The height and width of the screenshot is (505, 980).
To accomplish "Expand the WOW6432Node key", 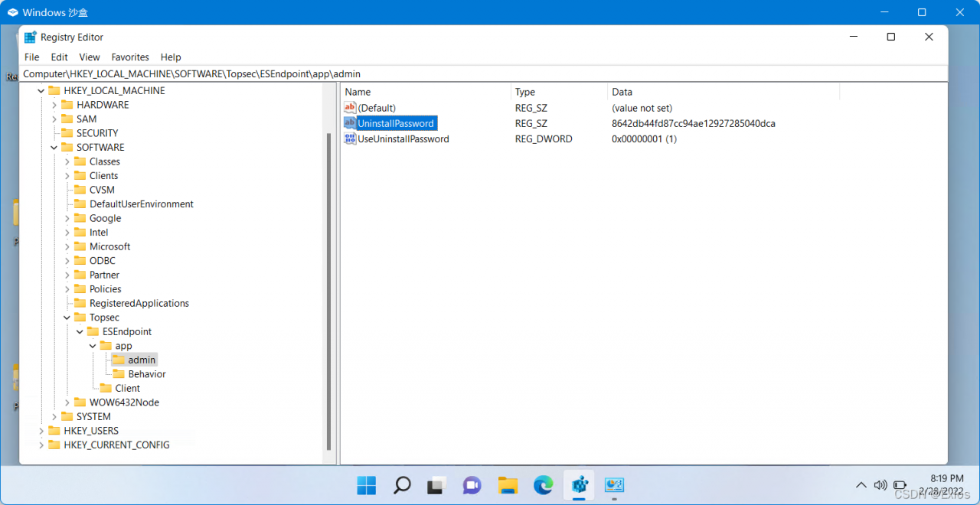I will click(67, 402).
